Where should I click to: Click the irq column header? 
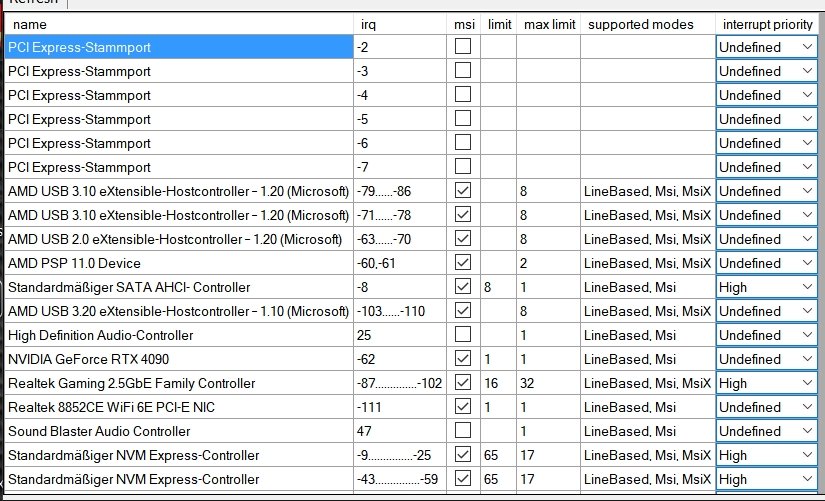tap(400, 24)
